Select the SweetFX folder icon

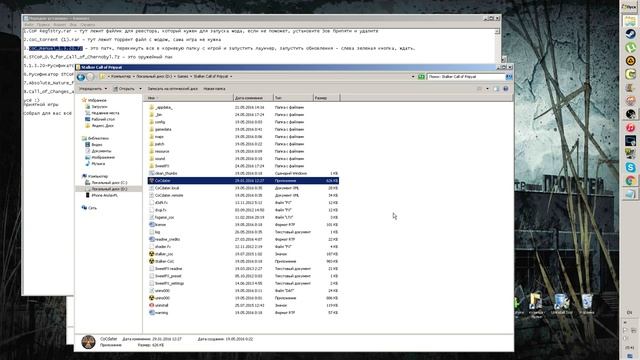pos(151,166)
